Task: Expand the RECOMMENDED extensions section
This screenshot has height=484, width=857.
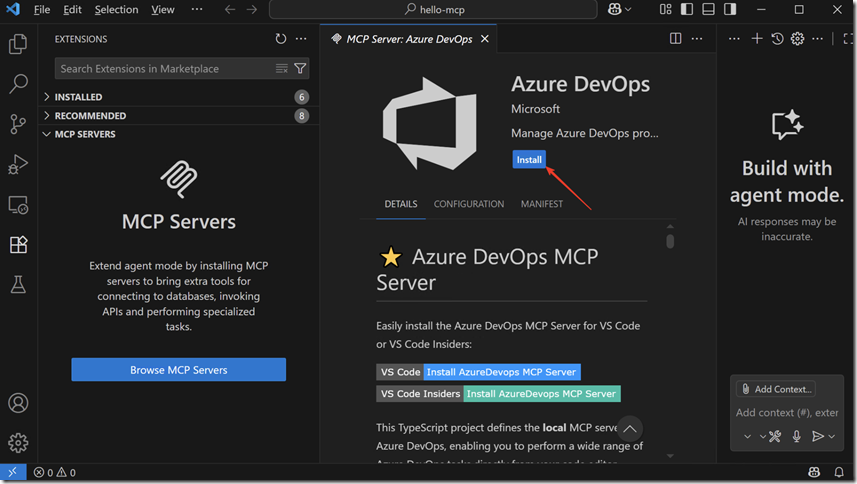Action: [90, 116]
